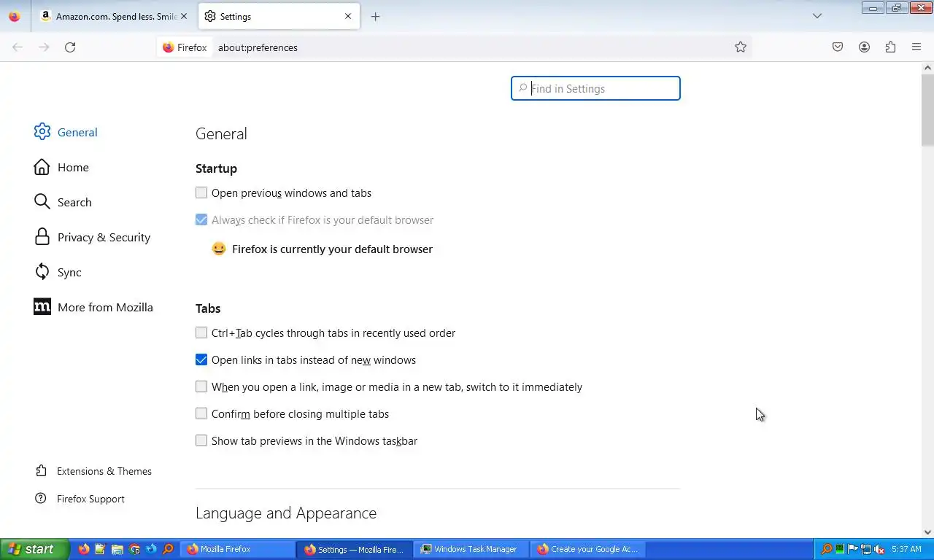Open the file explorer quick launch icon
The image size is (934, 560).
(x=117, y=549)
